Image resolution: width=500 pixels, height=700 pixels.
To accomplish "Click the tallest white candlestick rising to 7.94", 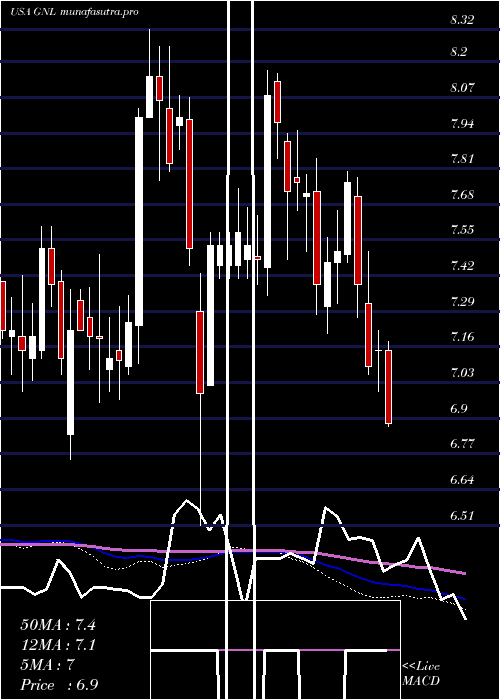I will tap(139, 221).
